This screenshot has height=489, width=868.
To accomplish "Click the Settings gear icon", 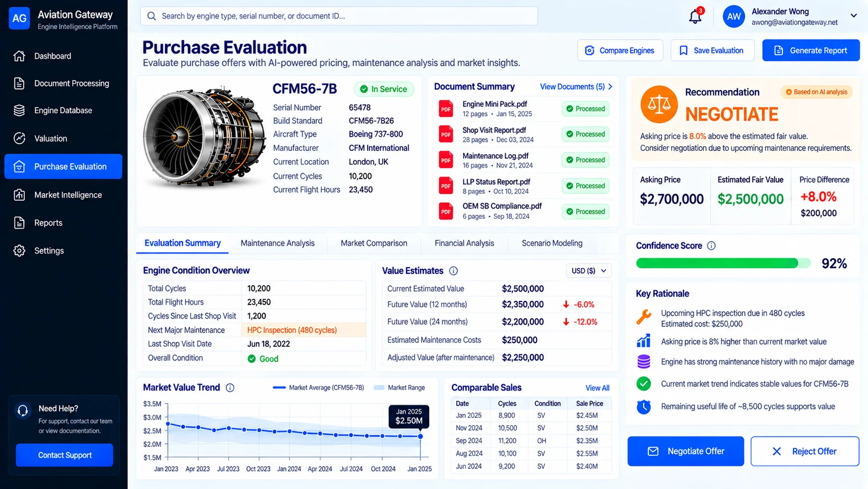I will click(x=19, y=250).
